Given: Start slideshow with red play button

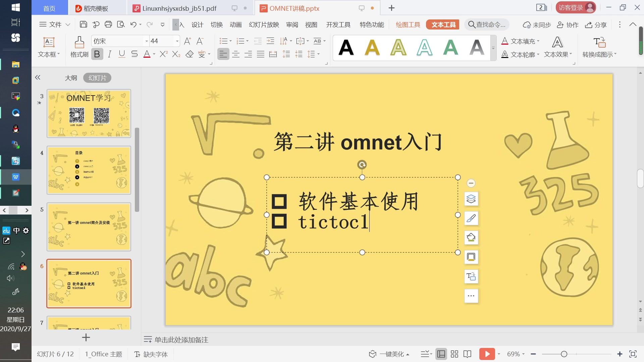Looking at the screenshot, I should coord(487,354).
